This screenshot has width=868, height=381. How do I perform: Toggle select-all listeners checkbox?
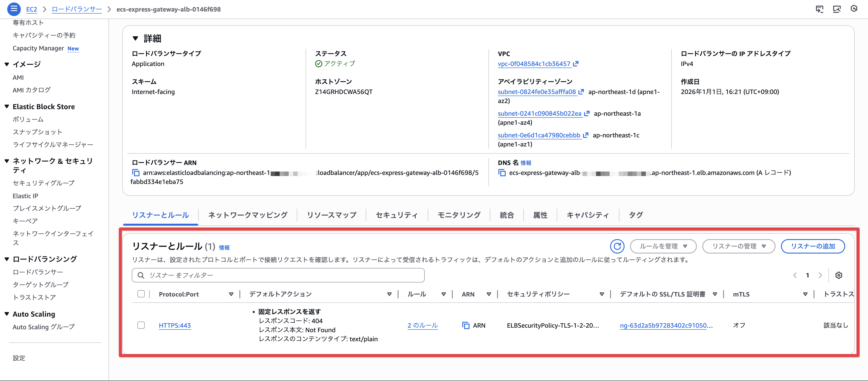[x=141, y=294]
